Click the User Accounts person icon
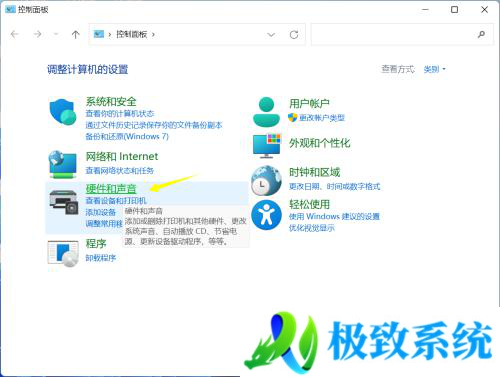 (x=266, y=112)
